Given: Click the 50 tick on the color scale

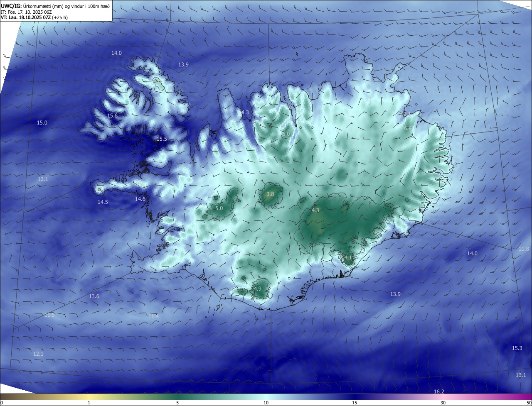Looking at the screenshot, I should 529,403.
